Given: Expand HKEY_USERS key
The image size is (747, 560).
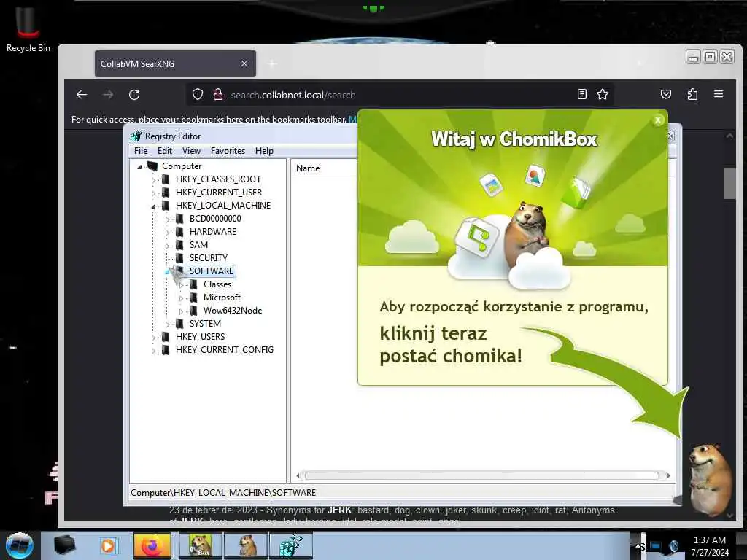Looking at the screenshot, I should (153, 337).
